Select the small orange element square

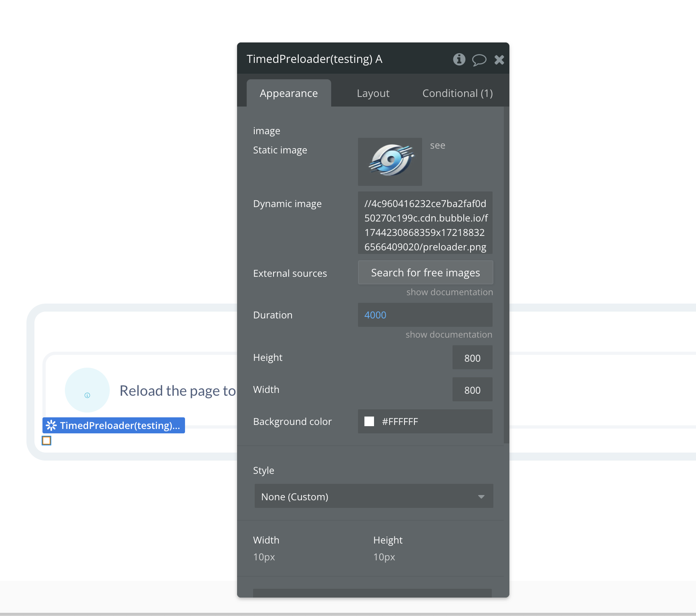[x=46, y=441]
